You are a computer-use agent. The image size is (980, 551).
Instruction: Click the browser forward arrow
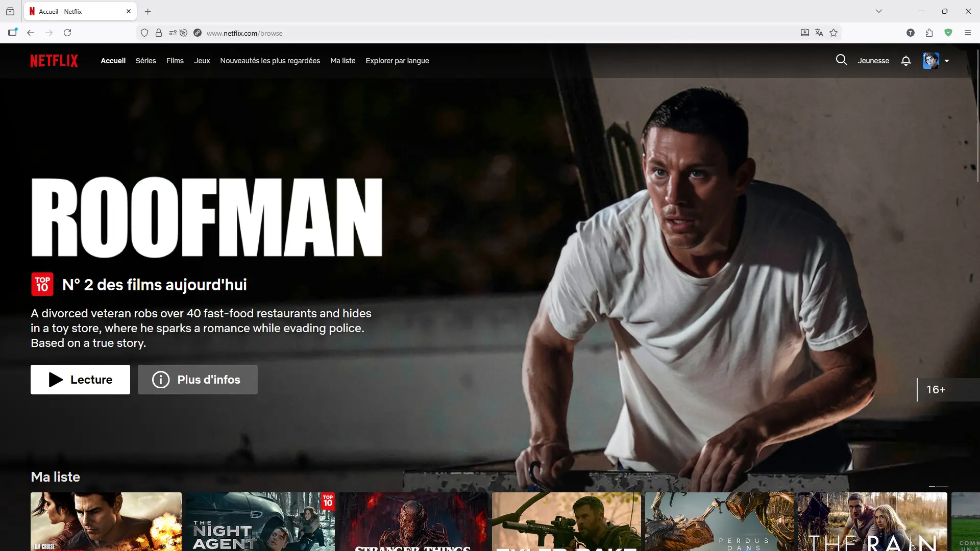(49, 33)
